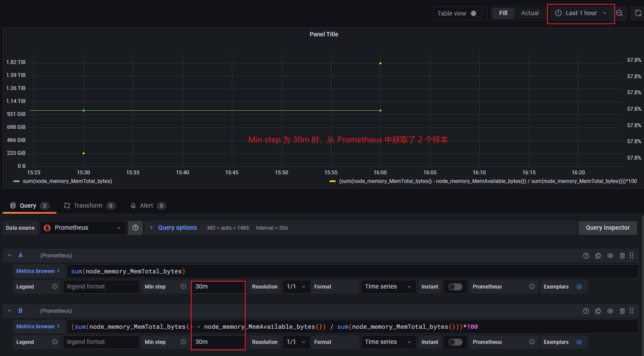Duplicate query A
The height and width of the screenshot is (356, 644).
598,256
